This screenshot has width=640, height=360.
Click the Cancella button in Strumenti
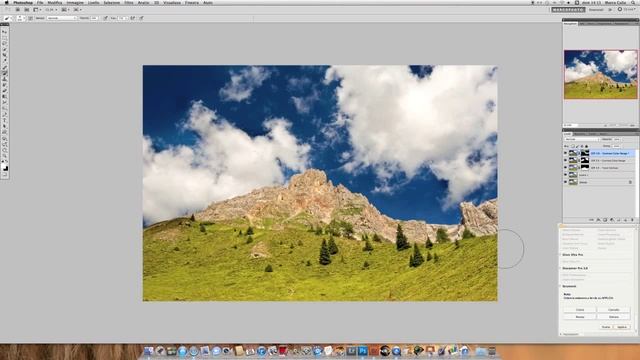(x=613, y=309)
